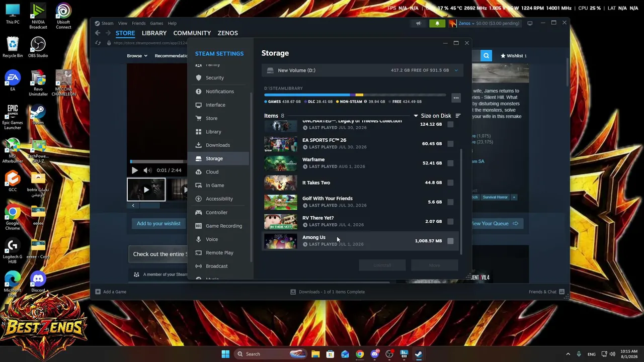Open the Ubisoft Connect desktop shortcut

point(63,17)
